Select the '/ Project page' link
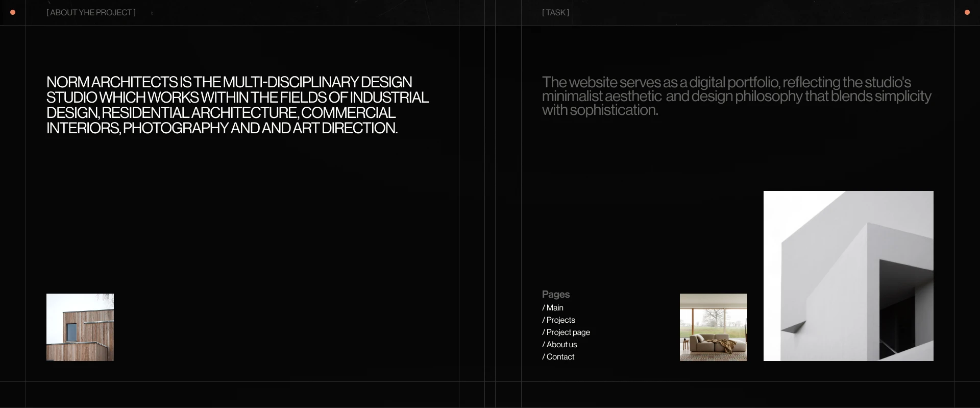Viewport: 980px width, 408px height. point(566,332)
